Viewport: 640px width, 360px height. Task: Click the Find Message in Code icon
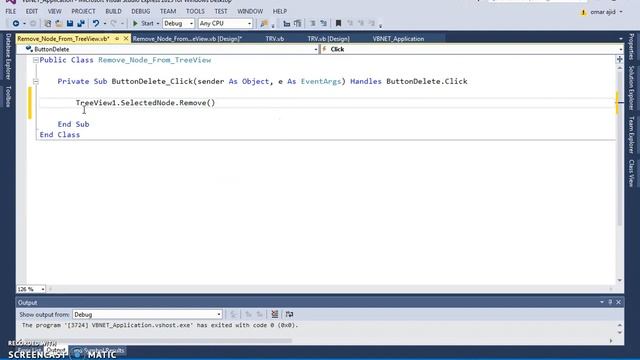click(233, 314)
